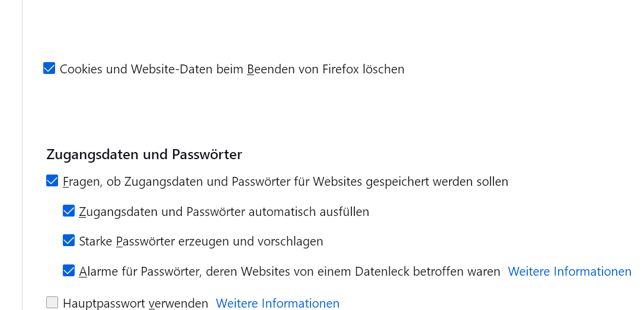The width and height of the screenshot is (644, 310).
Task: Click the word 'Firefox' in the cookies option
Action: (x=345, y=69)
